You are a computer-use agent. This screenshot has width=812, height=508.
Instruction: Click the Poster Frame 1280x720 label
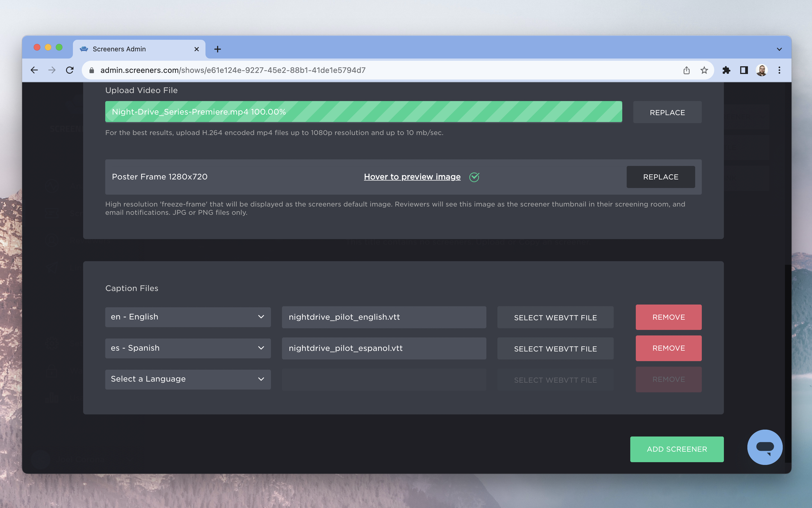(x=160, y=177)
